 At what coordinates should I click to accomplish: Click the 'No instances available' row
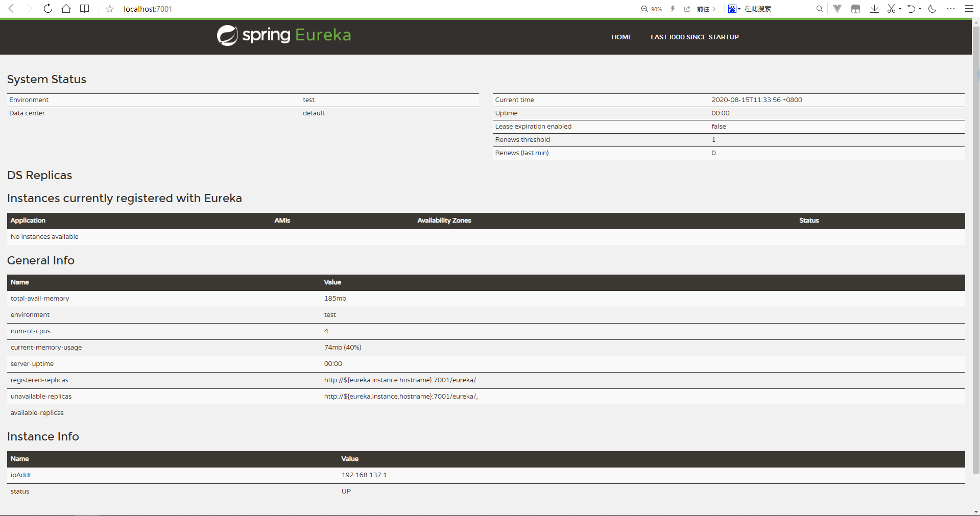pyautogui.click(x=486, y=237)
